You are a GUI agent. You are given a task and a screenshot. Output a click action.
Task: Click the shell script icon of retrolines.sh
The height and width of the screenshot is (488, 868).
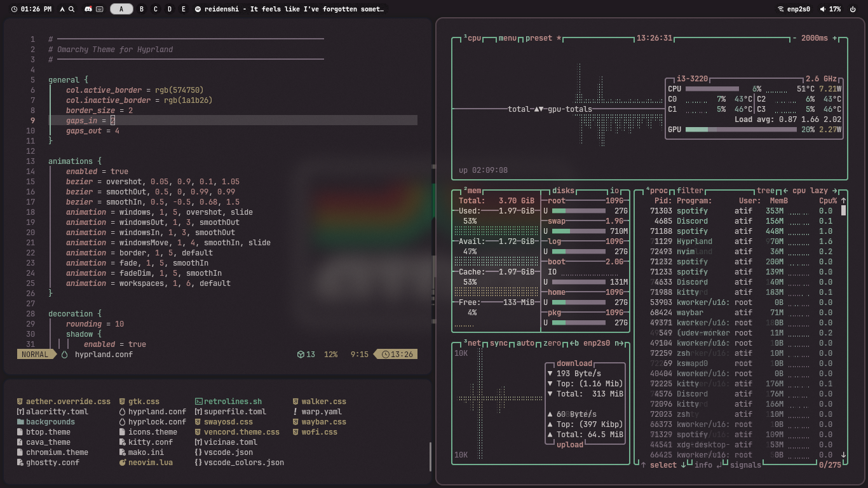point(198,402)
